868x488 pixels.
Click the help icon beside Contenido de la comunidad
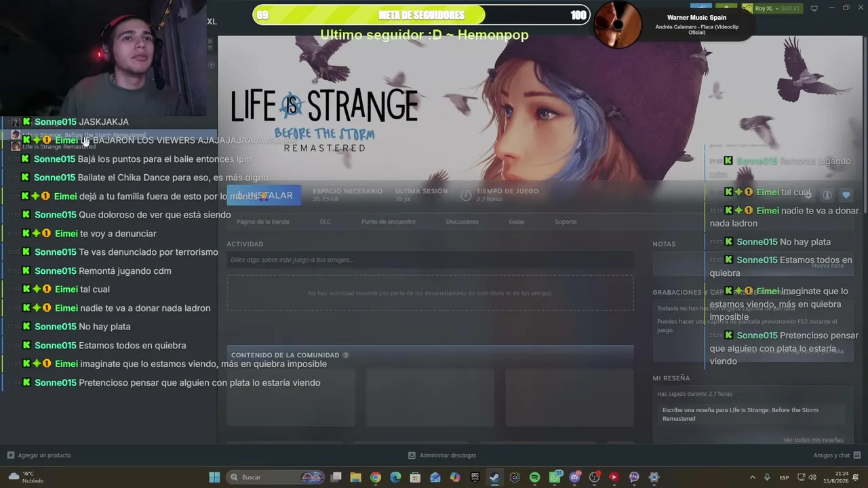[346, 355]
